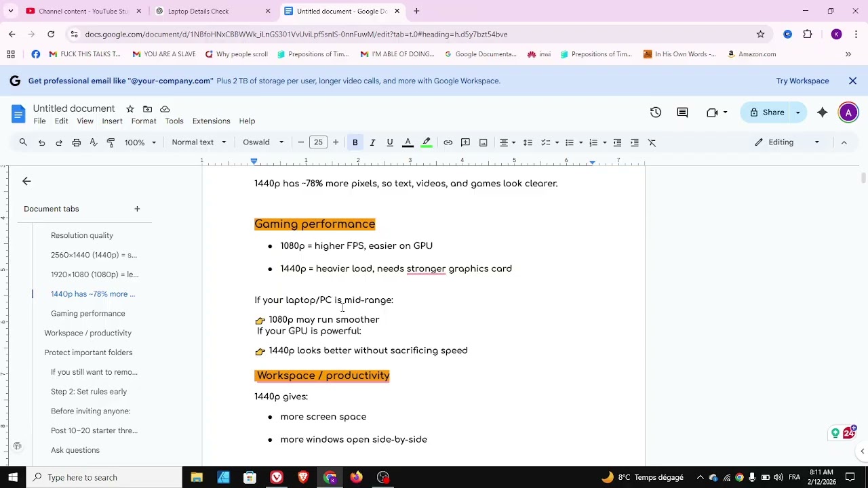Screen dimensions: 868x488
Task: Add a new document tab with plus
Action: [x=137, y=209]
